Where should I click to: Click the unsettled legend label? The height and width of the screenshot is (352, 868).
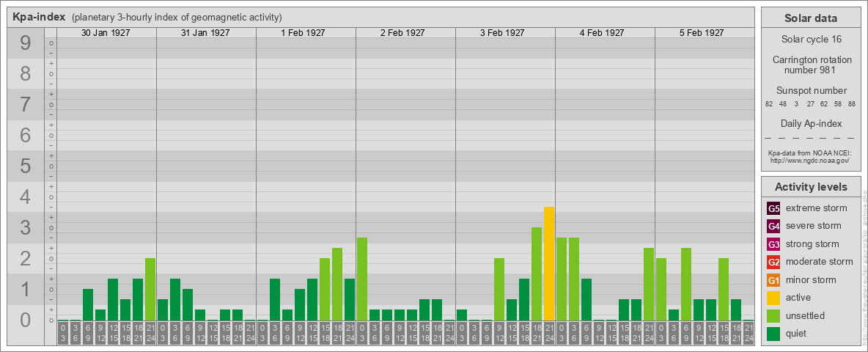pos(806,316)
